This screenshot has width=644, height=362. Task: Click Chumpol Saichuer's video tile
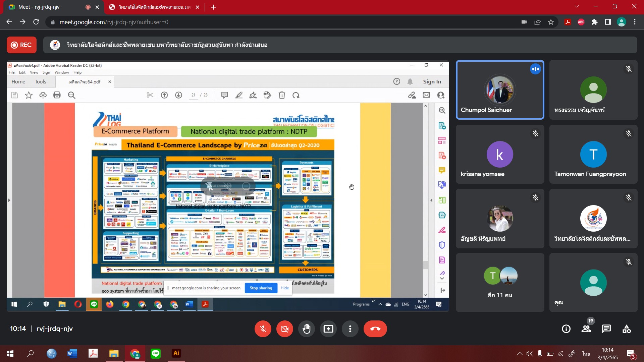pos(500,90)
